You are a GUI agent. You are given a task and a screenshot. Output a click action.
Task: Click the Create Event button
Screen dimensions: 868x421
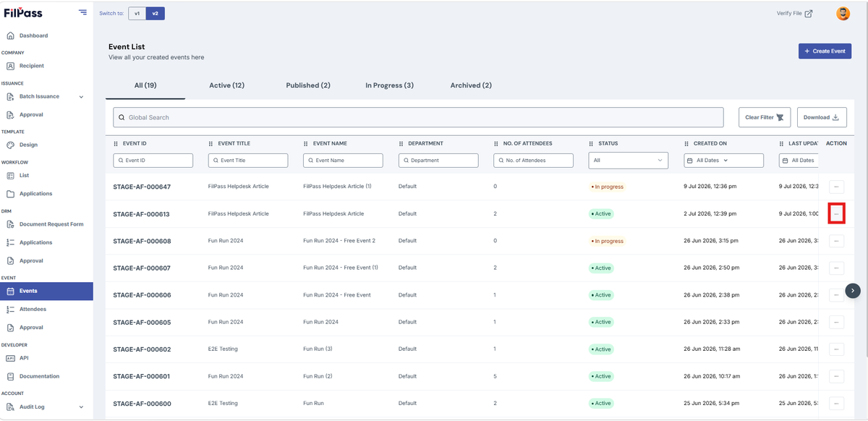coord(825,51)
